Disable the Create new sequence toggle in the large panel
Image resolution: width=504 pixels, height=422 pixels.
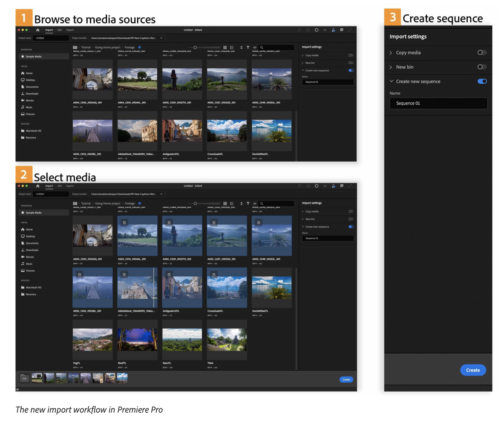482,81
